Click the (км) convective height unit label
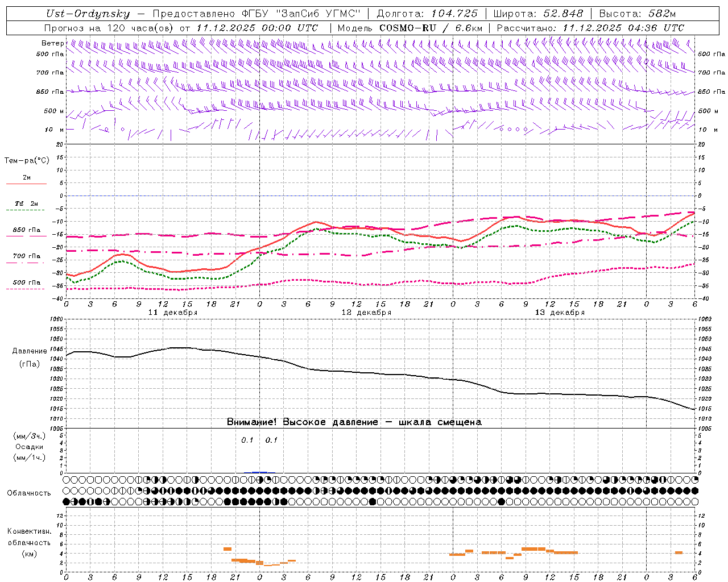 29,554
